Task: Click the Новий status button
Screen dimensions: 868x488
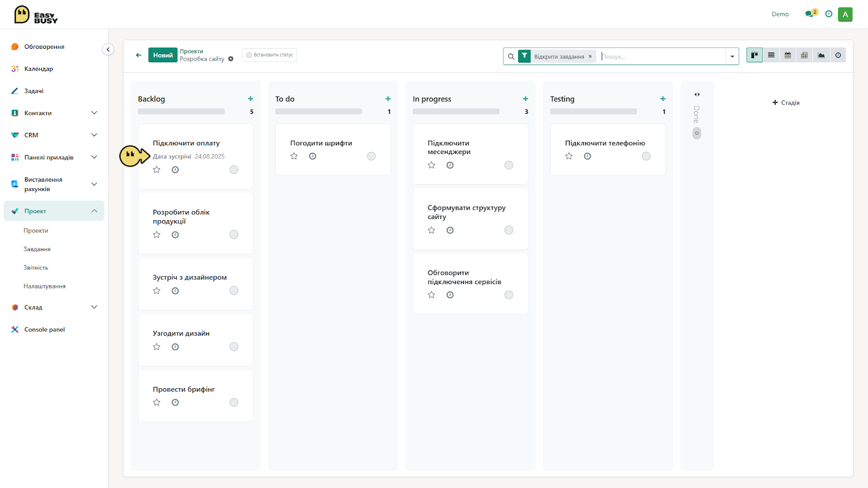Action: pos(163,55)
